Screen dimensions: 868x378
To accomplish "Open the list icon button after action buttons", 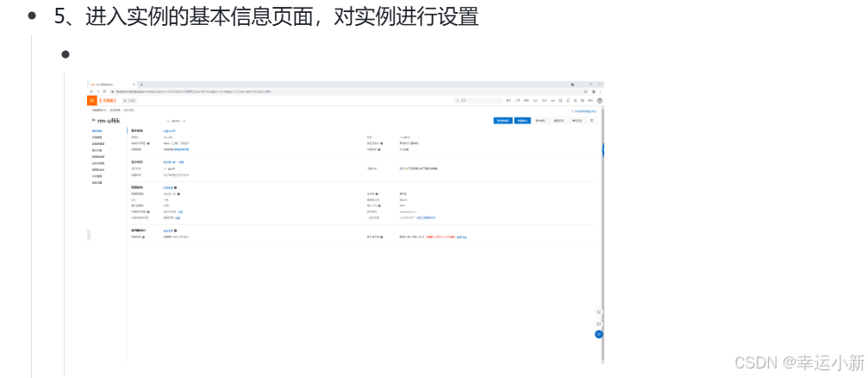I will coord(592,120).
